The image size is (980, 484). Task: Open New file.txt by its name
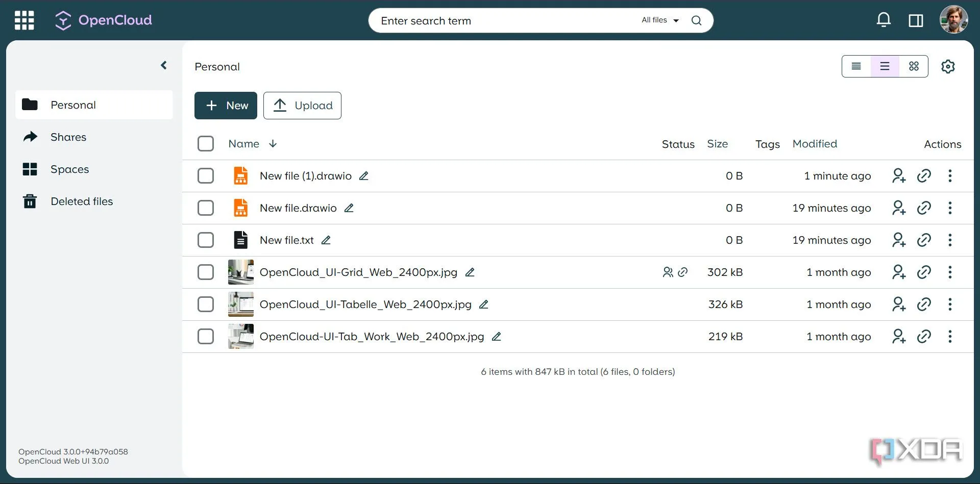287,240
